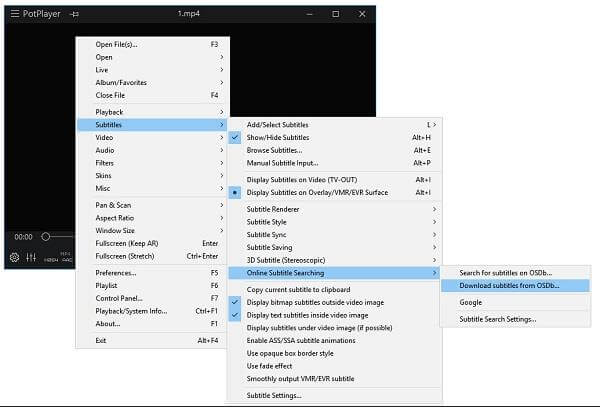Open Control Panel... menu entry
Viewport: 600px width, 407px height.
click(x=153, y=298)
